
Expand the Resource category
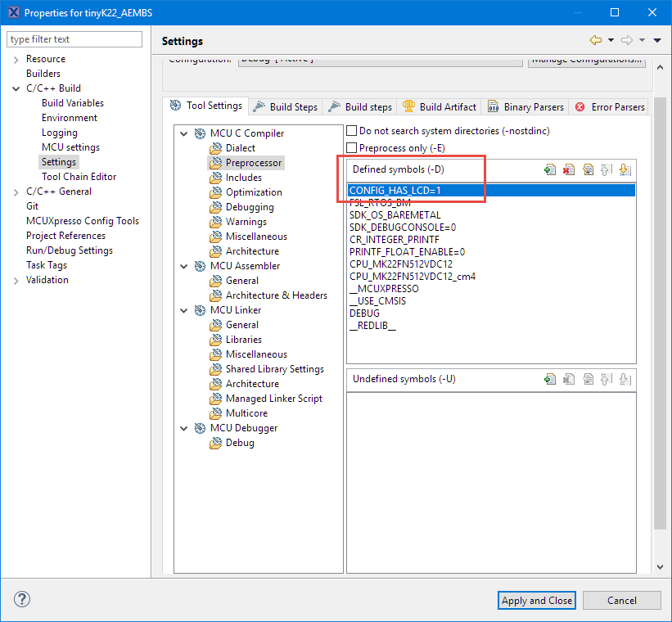click(16, 59)
